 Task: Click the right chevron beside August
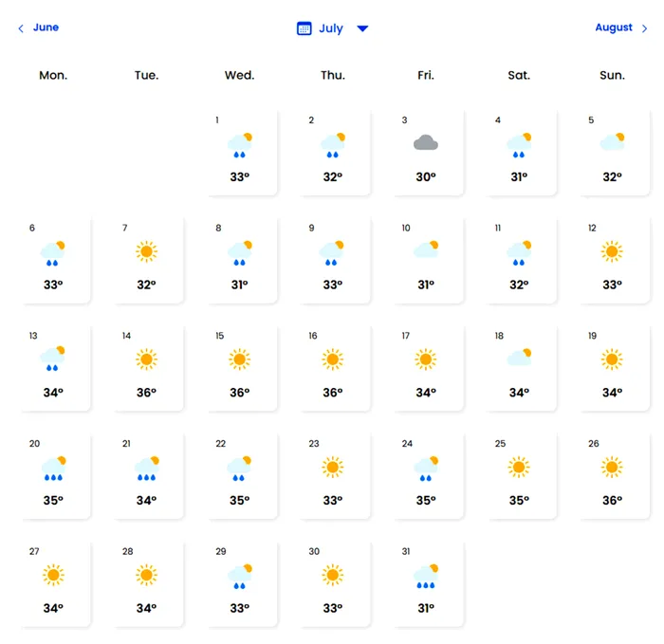pos(645,28)
